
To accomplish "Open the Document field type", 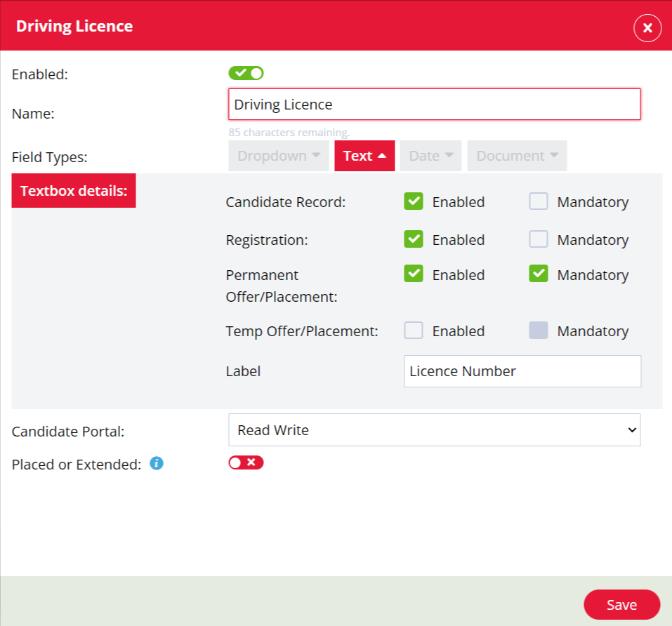I will [517, 156].
